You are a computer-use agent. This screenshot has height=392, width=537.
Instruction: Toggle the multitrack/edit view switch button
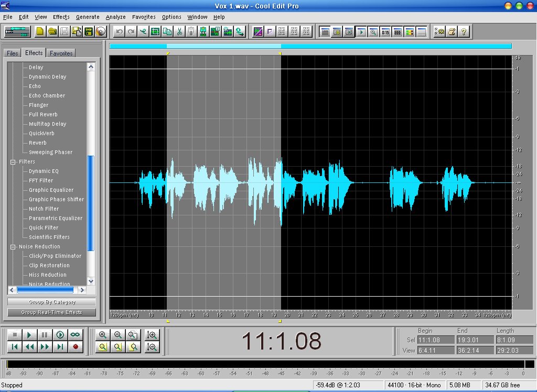pos(18,31)
